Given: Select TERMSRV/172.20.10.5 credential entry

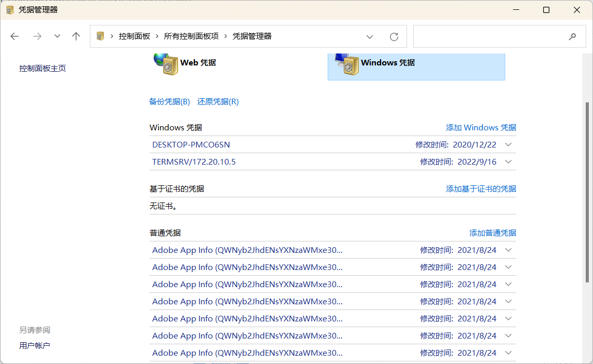Looking at the screenshot, I should [x=194, y=162].
